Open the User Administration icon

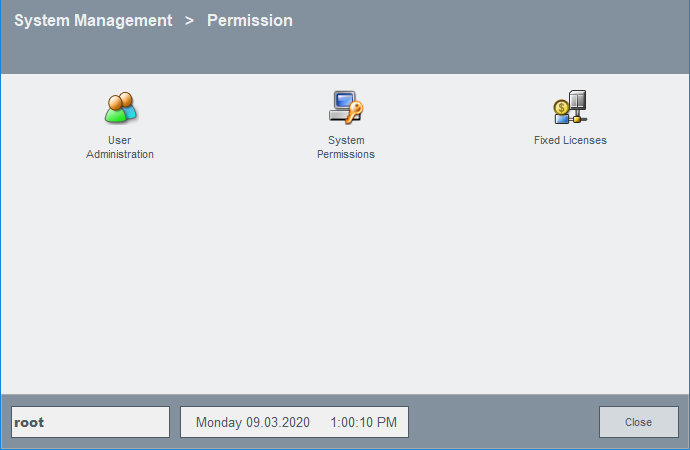(120, 107)
